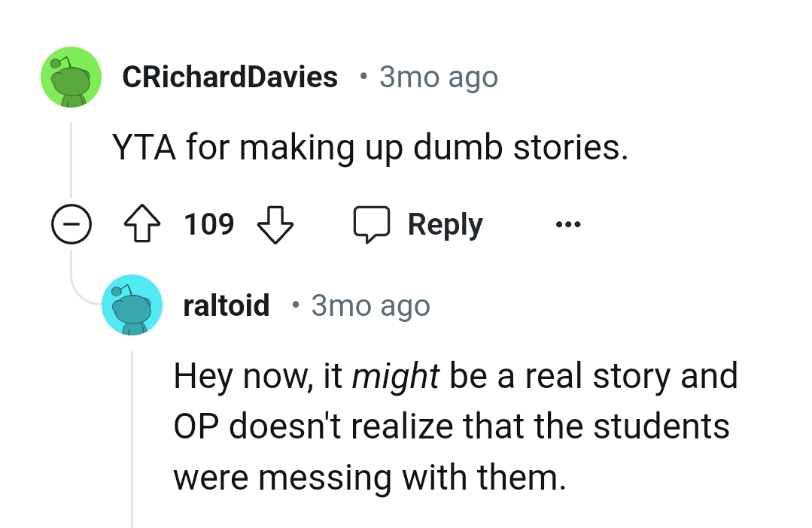Click CRichardDavies's green avatar
The width and height of the screenshot is (812, 528).
tap(71, 76)
